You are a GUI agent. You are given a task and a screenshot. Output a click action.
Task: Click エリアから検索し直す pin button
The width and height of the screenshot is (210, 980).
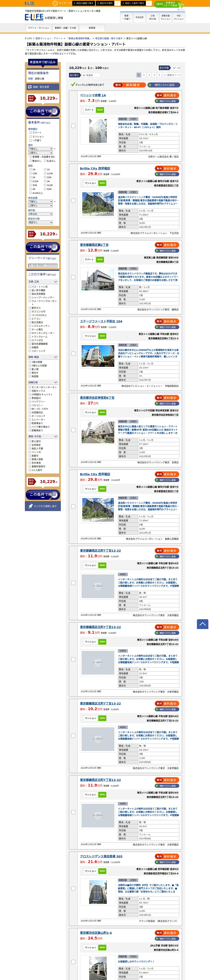point(43,506)
